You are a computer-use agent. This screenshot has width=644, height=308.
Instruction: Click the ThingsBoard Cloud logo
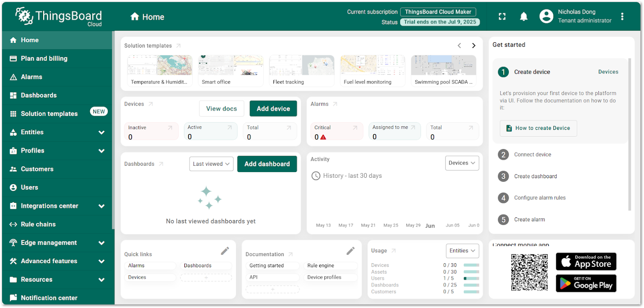59,17
